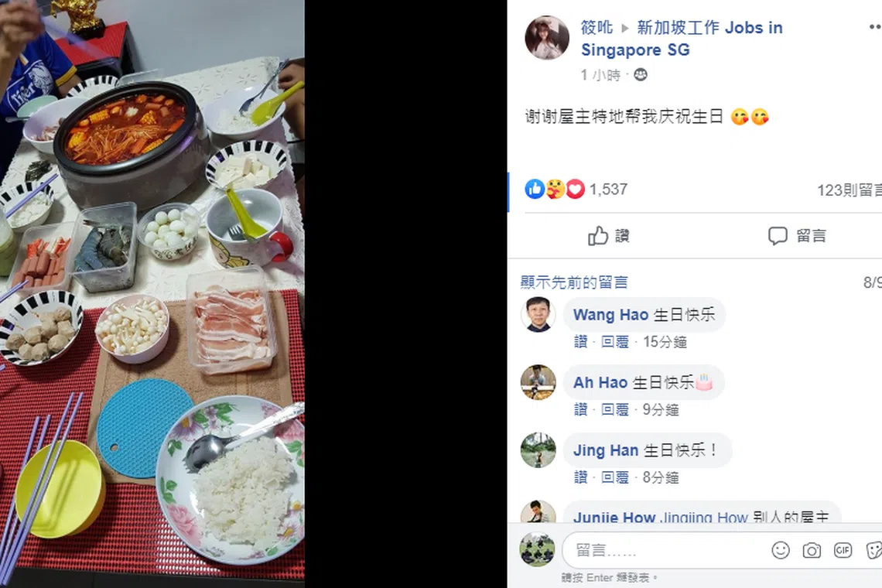
Task: Attach a photo using camera icon
Action: (811, 550)
